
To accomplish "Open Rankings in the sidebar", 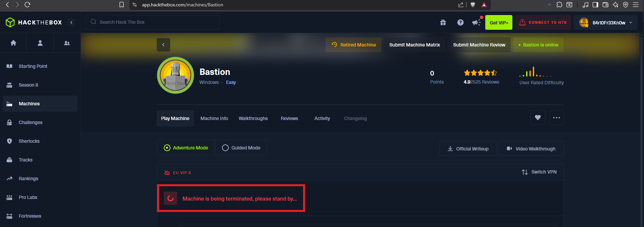I will pyautogui.click(x=40, y=179).
